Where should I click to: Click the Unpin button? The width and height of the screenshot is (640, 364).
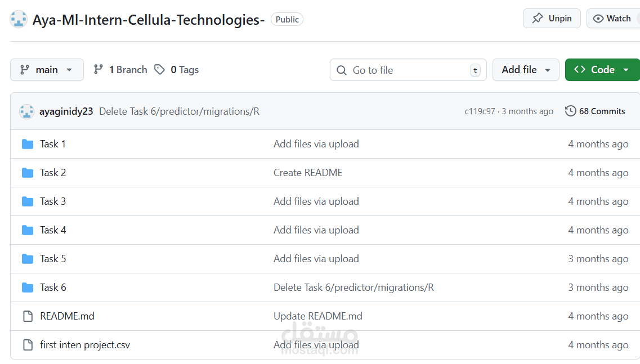pyautogui.click(x=552, y=18)
